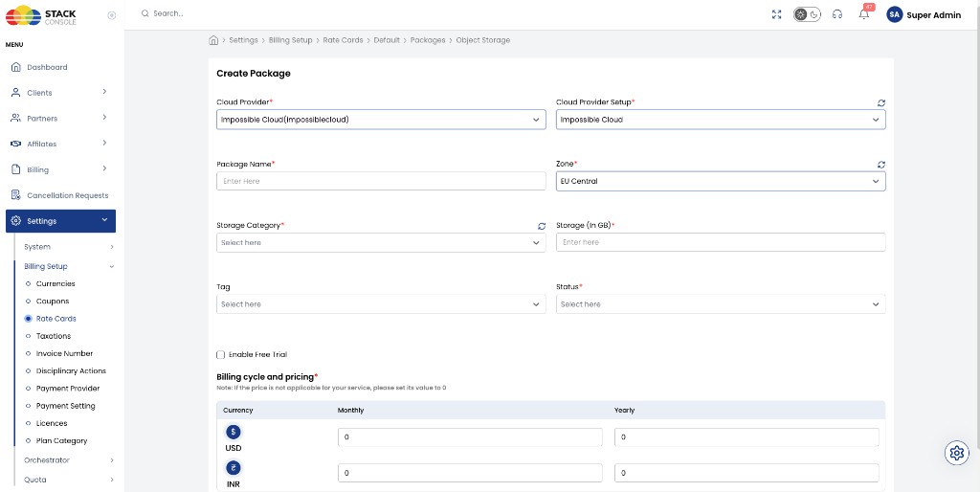Open the floating settings gear button

point(956,454)
